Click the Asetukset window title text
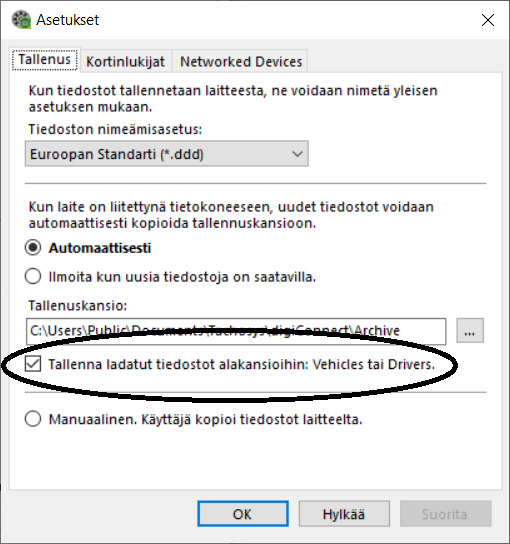Image resolution: width=510 pixels, height=544 pixels. pyautogui.click(x=68, y=20)
